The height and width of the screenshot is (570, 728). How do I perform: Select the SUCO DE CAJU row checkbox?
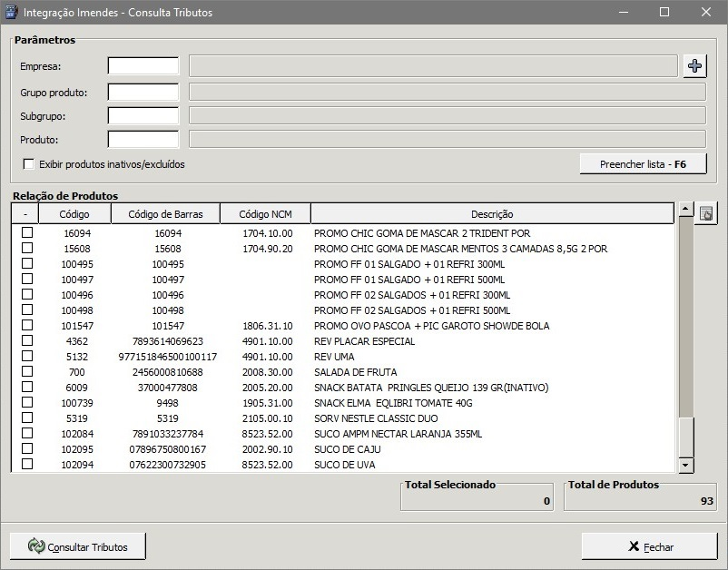pyautogui.click(x=27, y=449)
